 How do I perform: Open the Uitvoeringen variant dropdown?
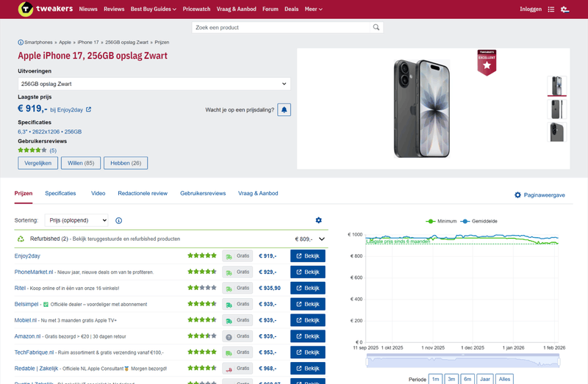pyautogui.click(x=154, y=84)
